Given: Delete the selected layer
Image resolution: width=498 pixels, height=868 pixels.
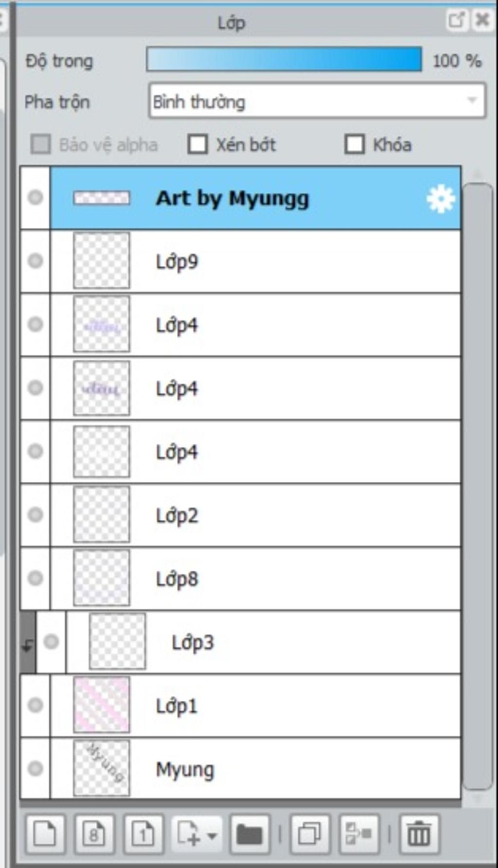Looking at the screenshot, I should pyautogui.click(x=419, y=834).
